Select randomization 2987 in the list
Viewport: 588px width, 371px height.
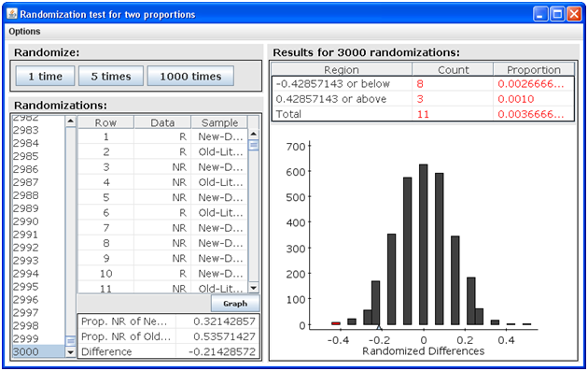tap(38, 182)
